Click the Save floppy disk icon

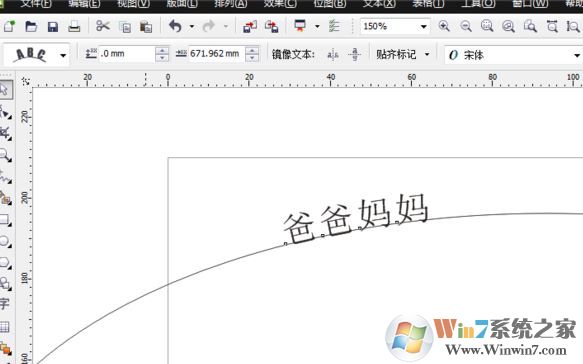[x=53, y=27]
